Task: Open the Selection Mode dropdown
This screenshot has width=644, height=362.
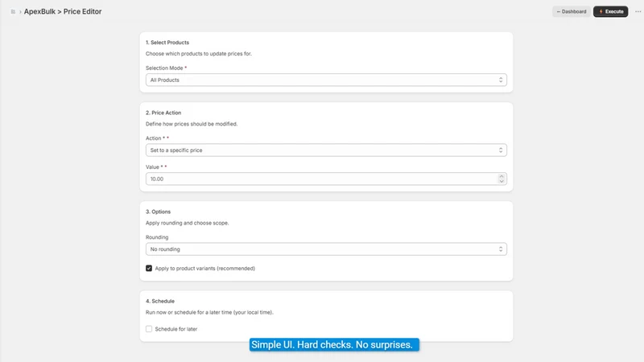Action: pos(326,80)
